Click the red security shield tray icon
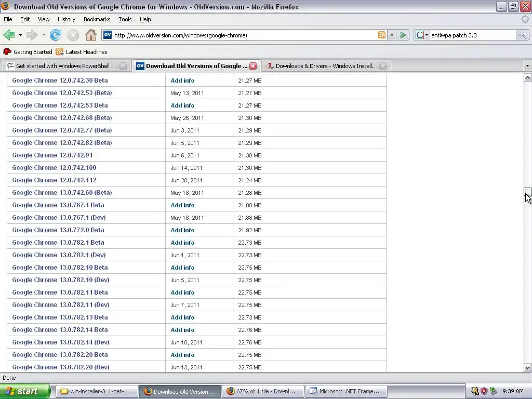Screen dimensions: 532x399 [x=484, y=391]
